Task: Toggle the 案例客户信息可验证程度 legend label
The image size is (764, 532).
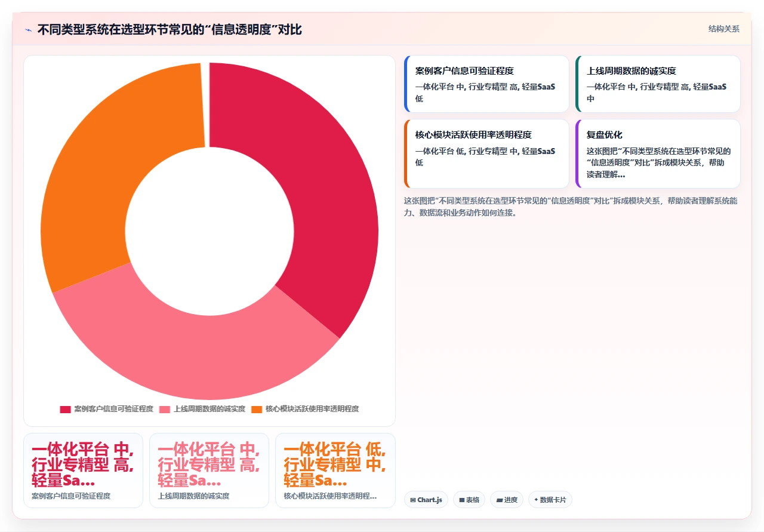Action: tap(113, 409)
